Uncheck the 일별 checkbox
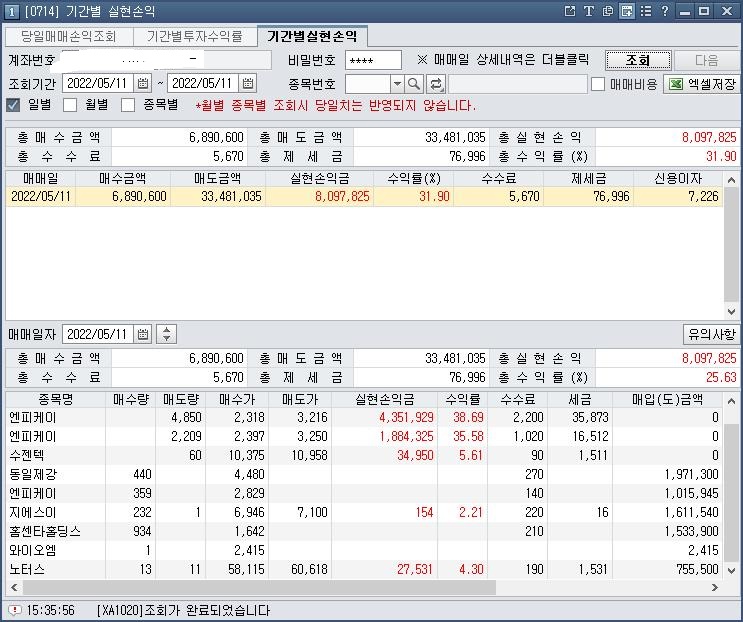Screen dimensions: 743x622 click(x=14, y=105)
